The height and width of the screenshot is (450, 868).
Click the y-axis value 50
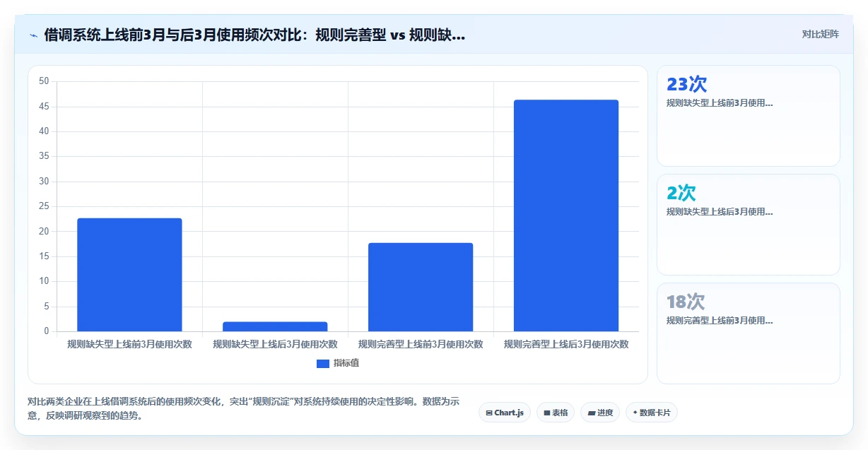(x=44, y=81)
